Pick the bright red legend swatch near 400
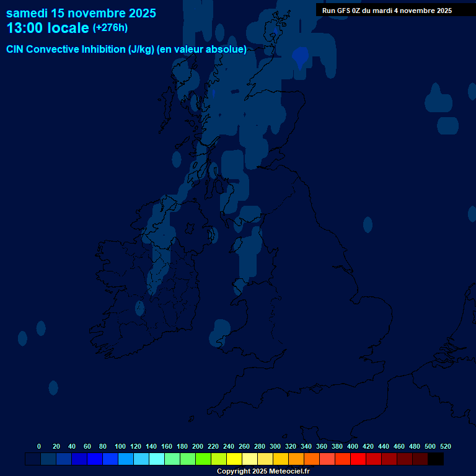 (358, 459)
